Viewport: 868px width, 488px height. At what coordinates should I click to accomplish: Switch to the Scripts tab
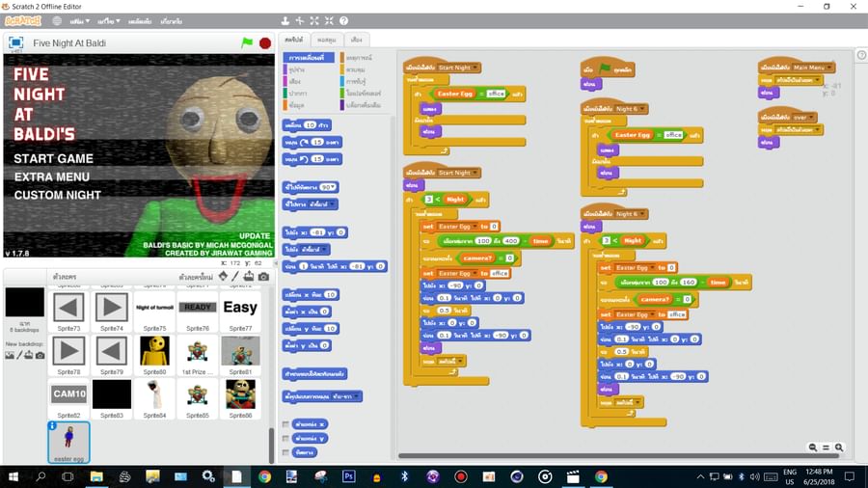294,40
